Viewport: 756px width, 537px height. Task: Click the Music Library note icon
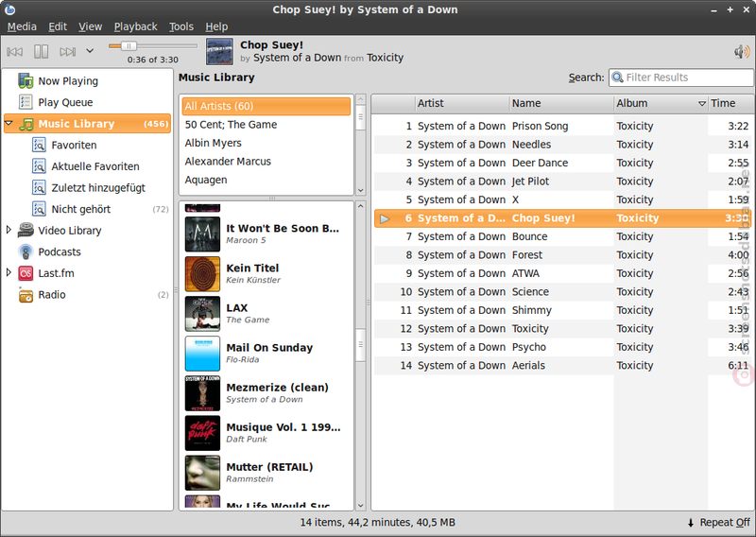(x=26, y=124)
